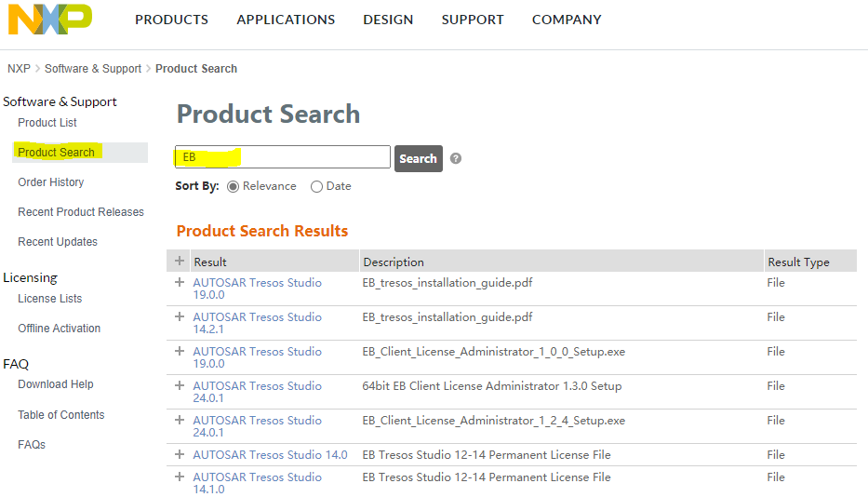This screenshot has width=868, height=497.
Task: Click the NXP logo
Action: 50,19
